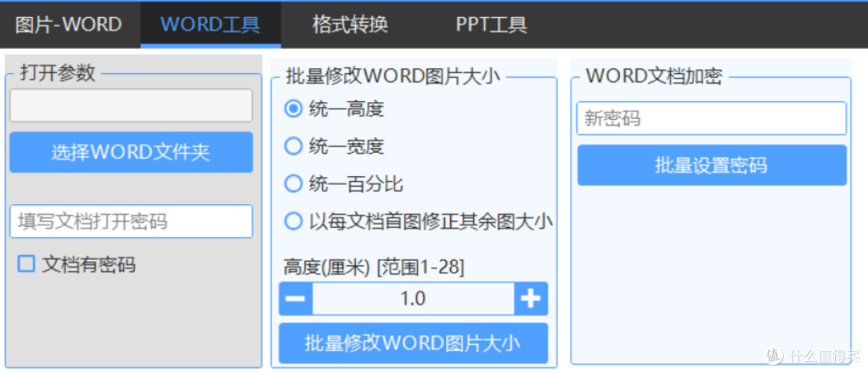Image resolution: width=868 pixels, height=374 pixels.
Task: Click the height value field showing 1.0
Action: 414,298
